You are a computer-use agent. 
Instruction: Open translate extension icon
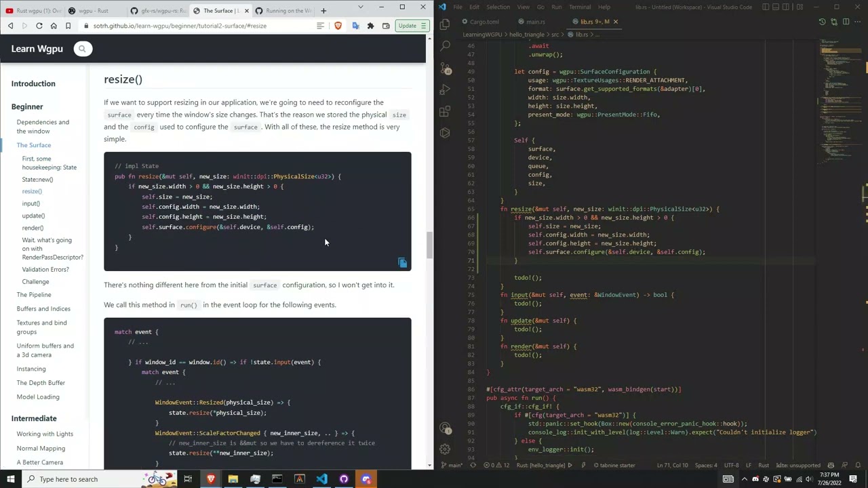tap(355, 26)
